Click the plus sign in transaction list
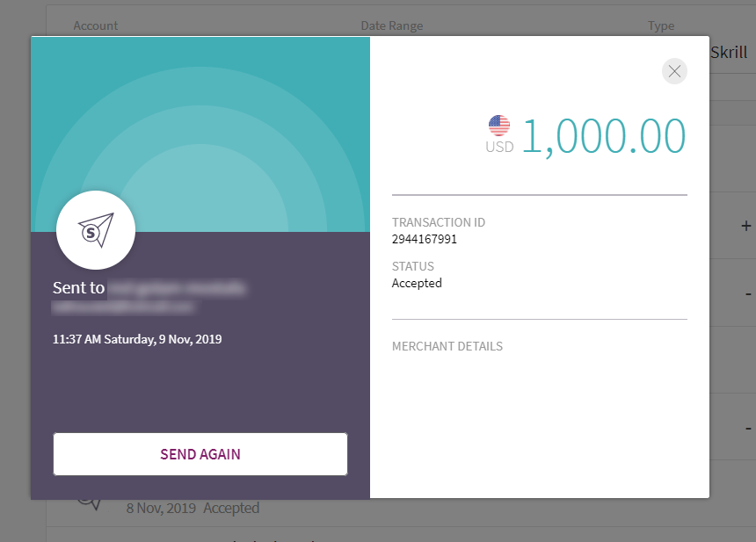The width and height of the screenshot is (756, 542). click(x=746, y=226)
